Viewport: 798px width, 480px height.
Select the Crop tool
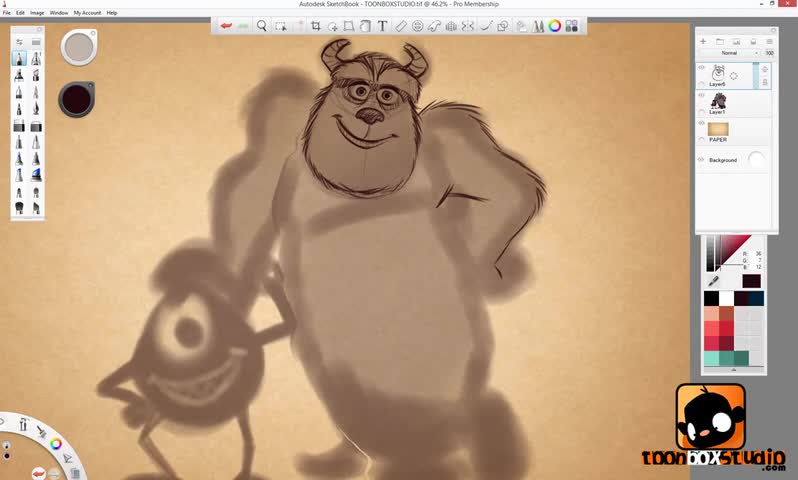click(316, 26)
